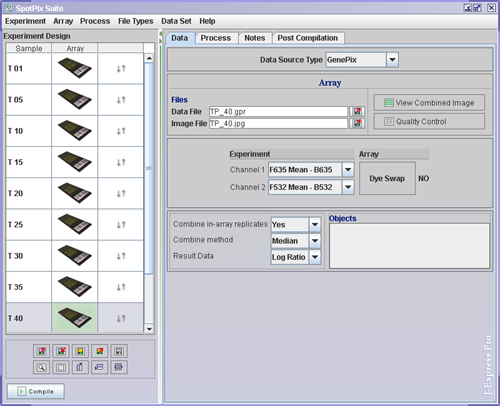Switch to the Post Compilation tab
Image resolution: width=500 pixels, height=406 pixels.
[308, 38]
